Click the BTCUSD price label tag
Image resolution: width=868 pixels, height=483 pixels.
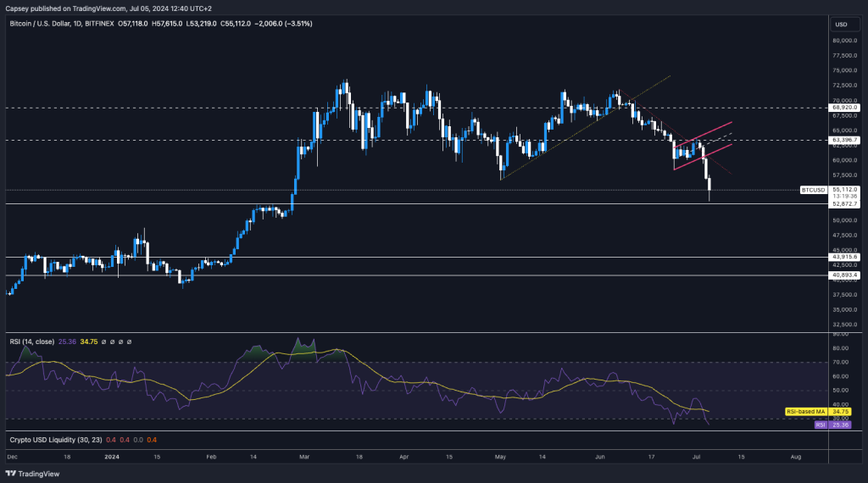(x=813, y=190)
